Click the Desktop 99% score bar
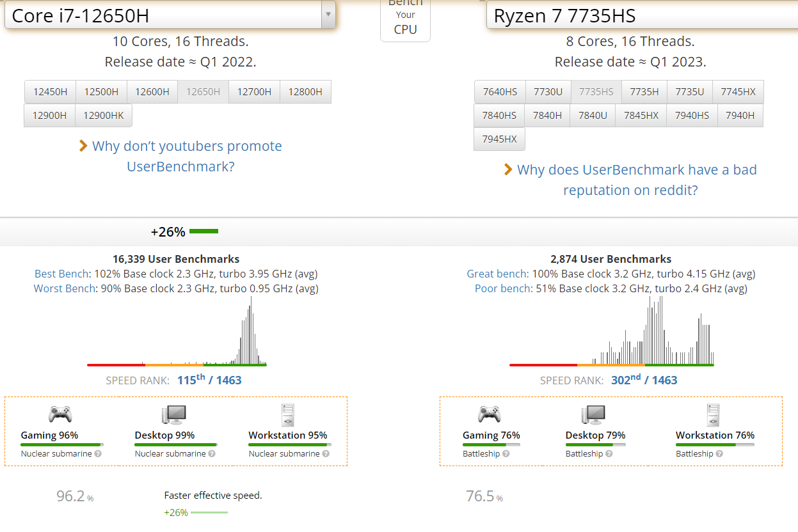798x532 pixels. pyautogui.click(x=176, y=444)
